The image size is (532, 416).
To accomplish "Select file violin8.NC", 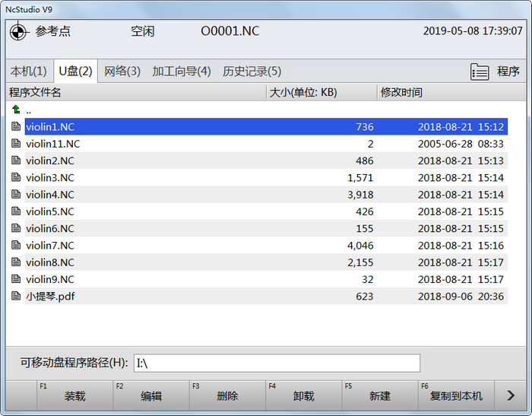I will coord(266,262).
